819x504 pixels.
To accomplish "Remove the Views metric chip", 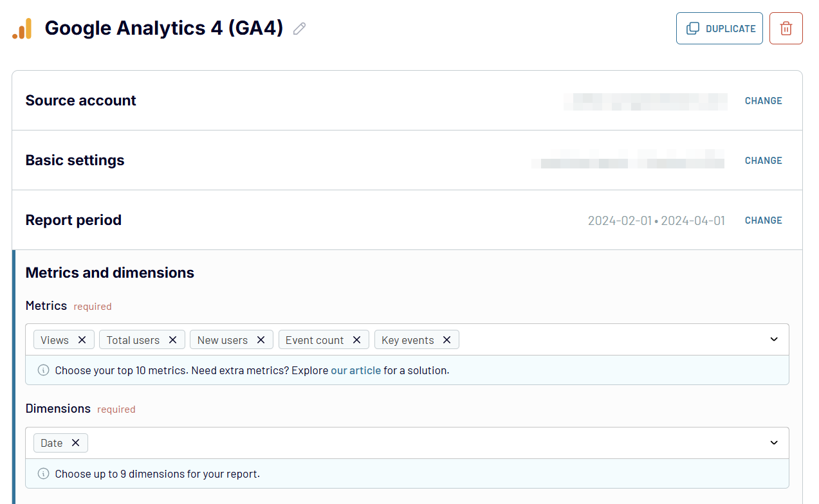I will pyautogui.click(x=82, y=339).
